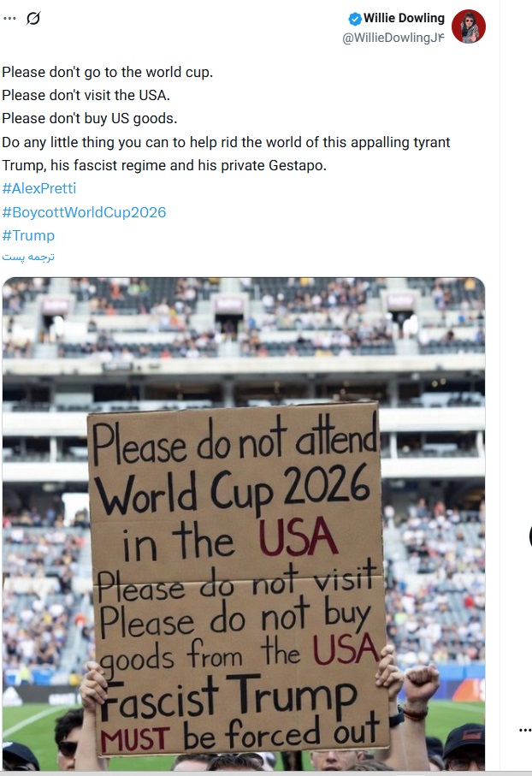Click the sentence mentioning 'appalling tyrant'
532x776 pixels.
226,142
